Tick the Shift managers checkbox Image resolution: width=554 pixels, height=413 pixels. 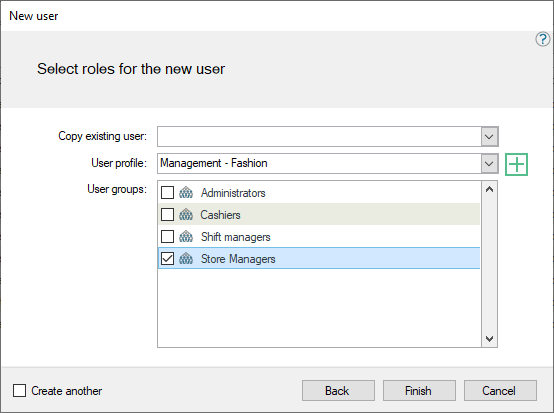(x=167, y=236)
